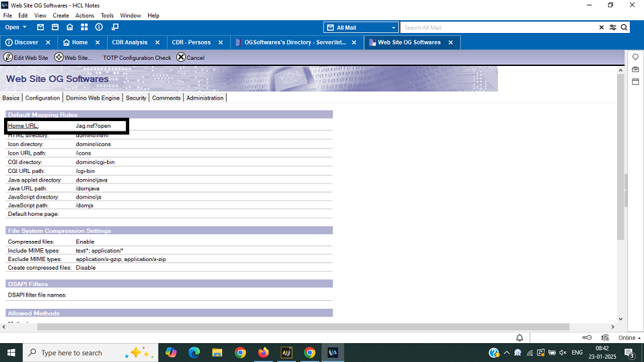The image size is (644, 362).
Task: Launch Firefox from the taskbar
Action: [x=263, y=353]
